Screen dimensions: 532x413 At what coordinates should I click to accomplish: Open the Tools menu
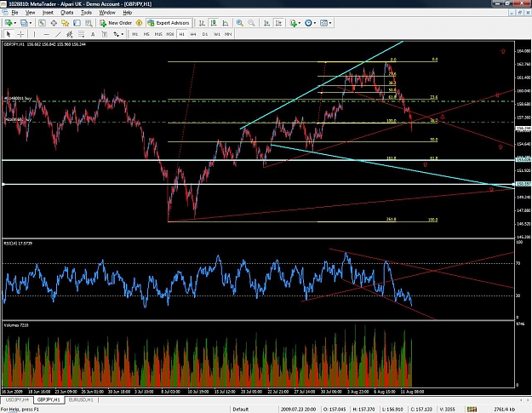tap(86, 13)
